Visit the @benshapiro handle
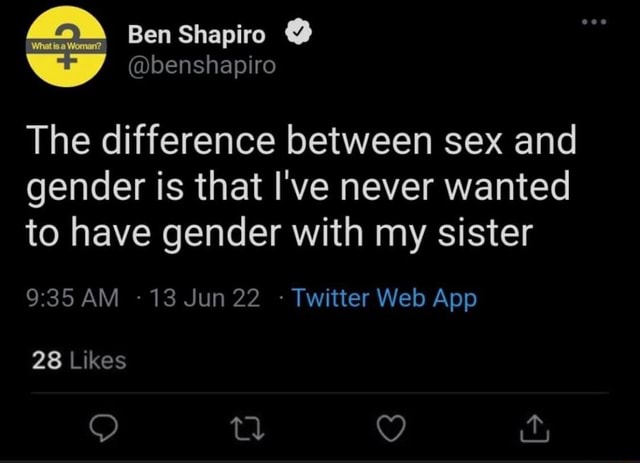640x463 pixels. click(202, 65)
